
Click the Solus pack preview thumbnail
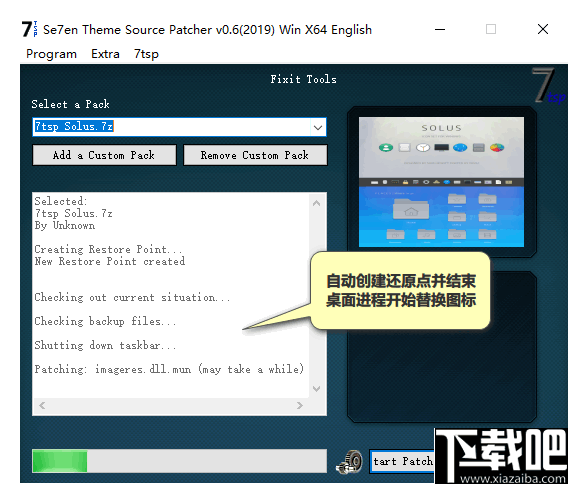[441, 182]
